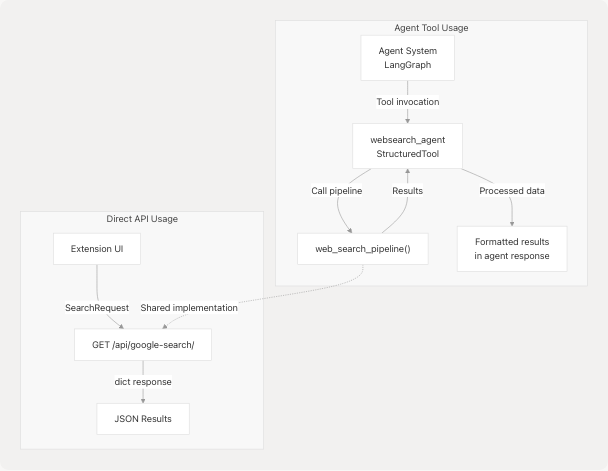The width and height of the screenshot is (608, 471).
Task: Click the Agent System LangGraph node
Action: (x=407, y=58)
